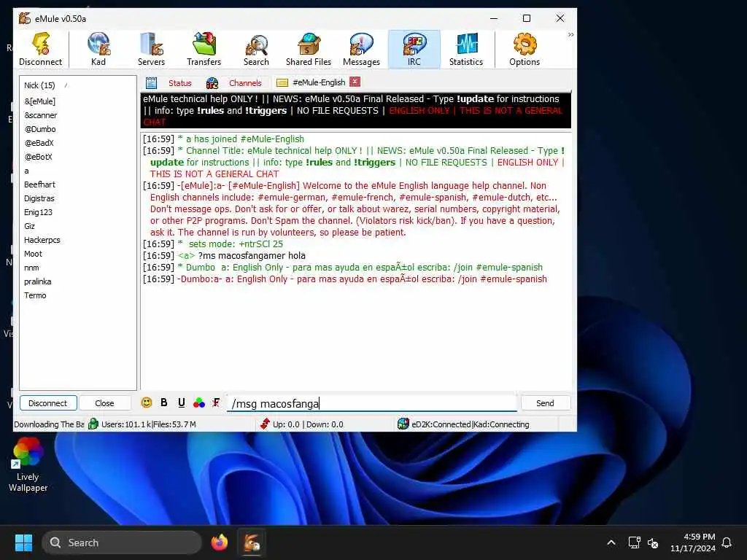Screen dimensions: 747x560
Task: Click the eMule taskbar icon
Action: tap(252, 542)
